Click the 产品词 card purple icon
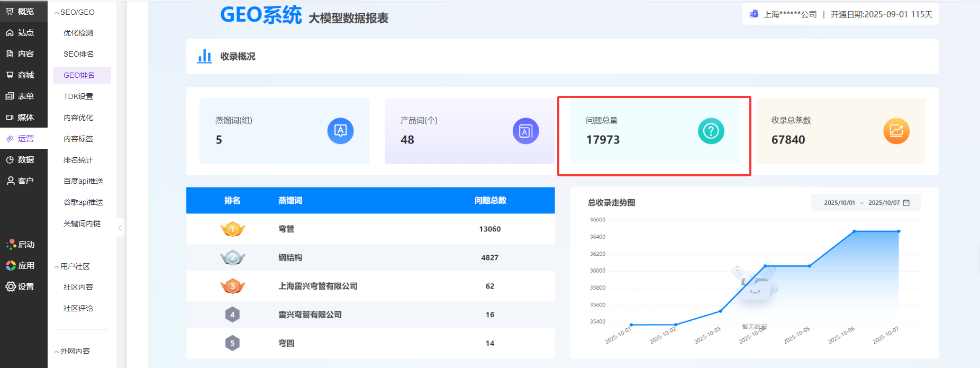980x368 pixels. pos(525,131)
